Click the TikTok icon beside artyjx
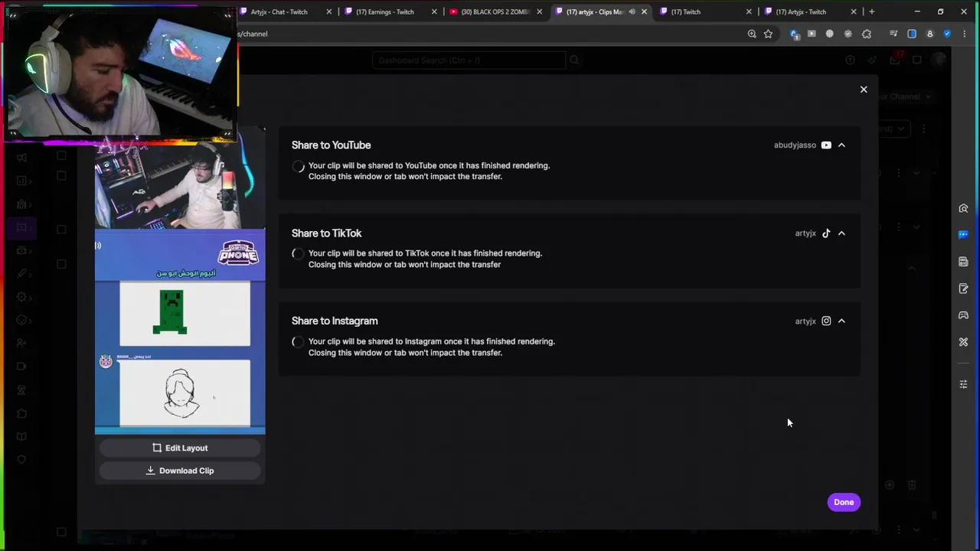 [826, 233]
